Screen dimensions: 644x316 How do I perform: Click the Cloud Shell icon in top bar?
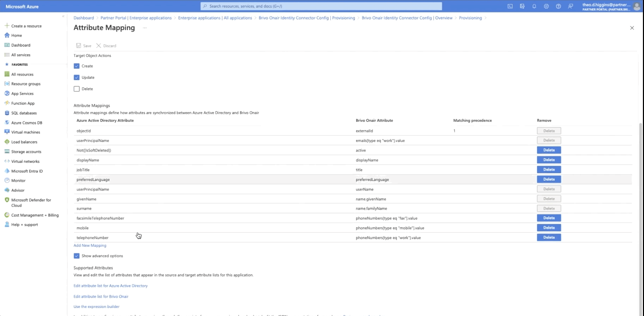tap(510, 6)
